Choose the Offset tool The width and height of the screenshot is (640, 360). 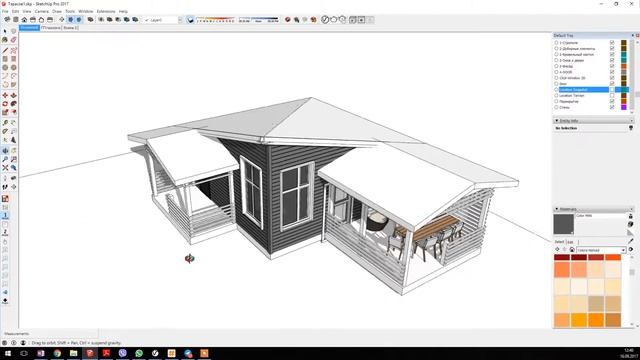tap(13, 112)
